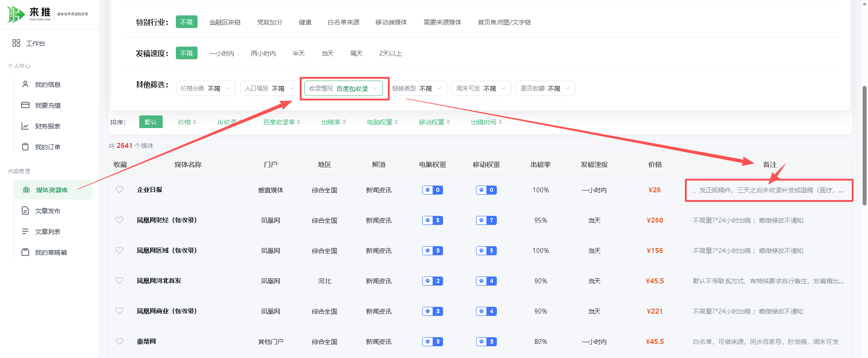Filter by 首页焦点图/文字链
868x358 pixels.
pos(504,22)
